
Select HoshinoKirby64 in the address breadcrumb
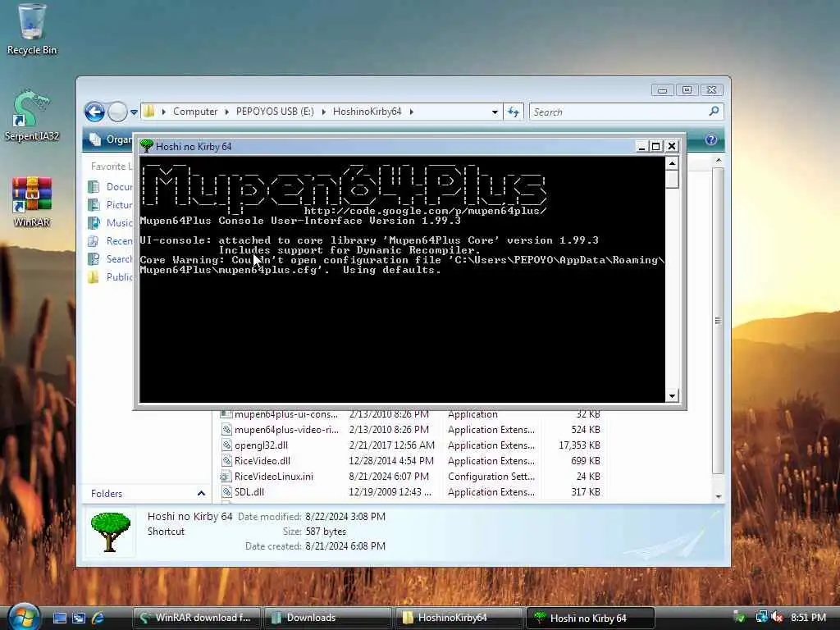point(367,112)
